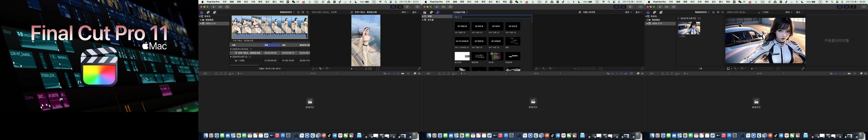Screen dimensions: 868x140
Task: Toggle timeline panel button in clip-list window toolbar
Action: tap(400, 7)
